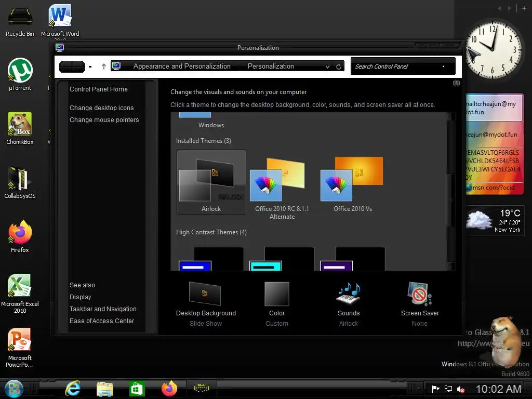The image size is (532, 399).
Task: Open the network tray icon
Action: pos(448,389)
